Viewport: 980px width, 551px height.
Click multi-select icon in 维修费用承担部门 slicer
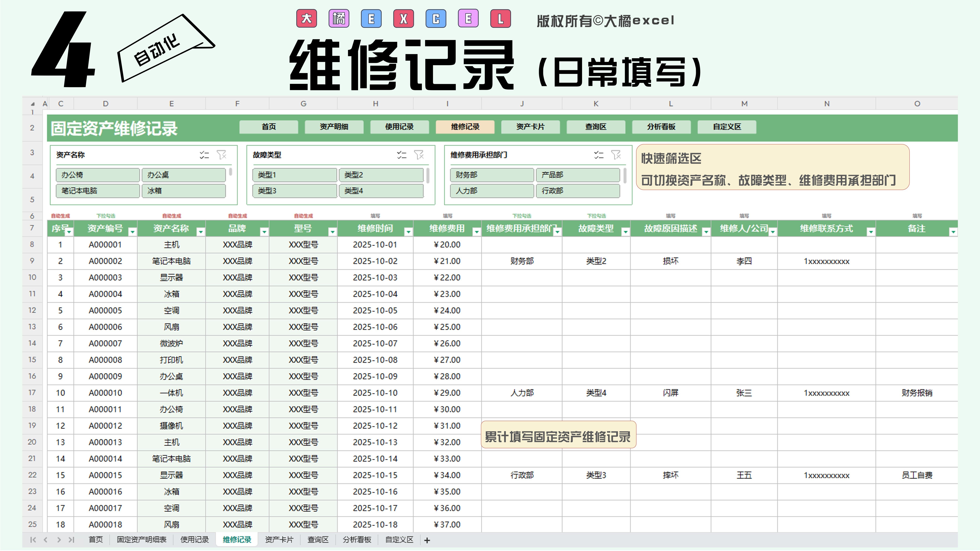(x=599, y=155)
